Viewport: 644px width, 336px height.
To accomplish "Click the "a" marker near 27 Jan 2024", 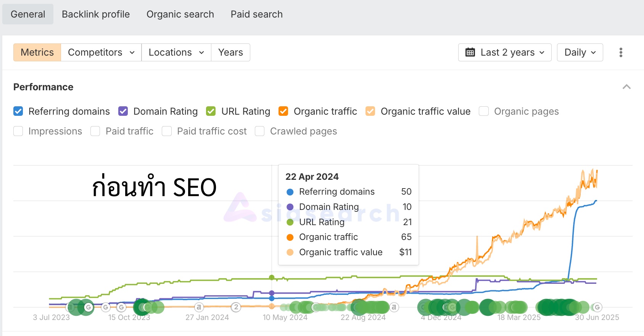I will (198, 307).
